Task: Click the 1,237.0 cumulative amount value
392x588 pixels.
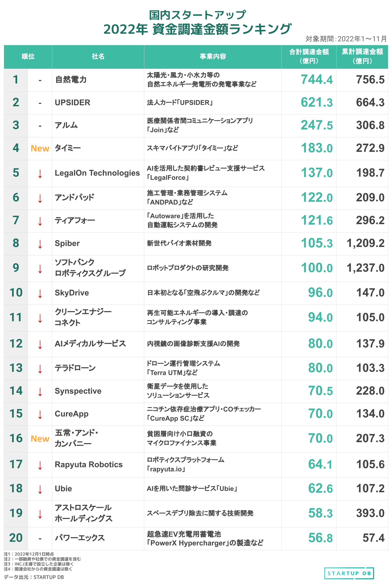Action: (x=365, y=268)
